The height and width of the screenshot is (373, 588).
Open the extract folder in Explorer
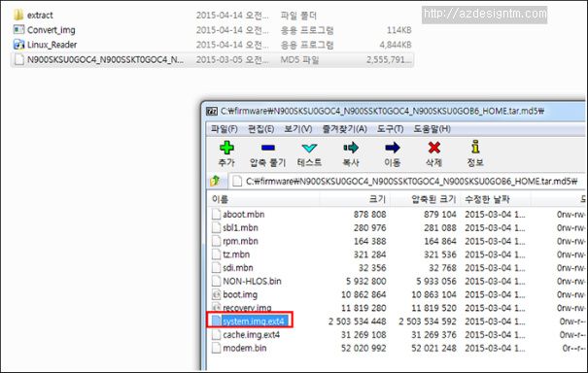click(40, 16)
